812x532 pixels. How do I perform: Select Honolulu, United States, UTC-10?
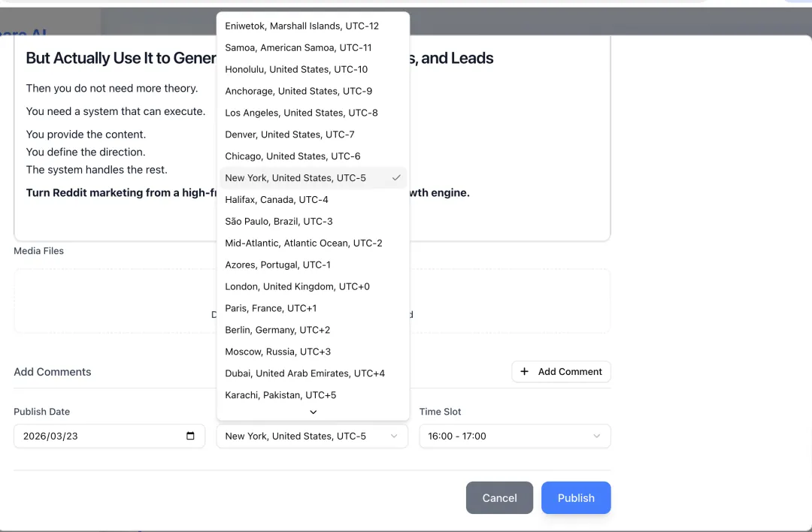pos(313,69)
